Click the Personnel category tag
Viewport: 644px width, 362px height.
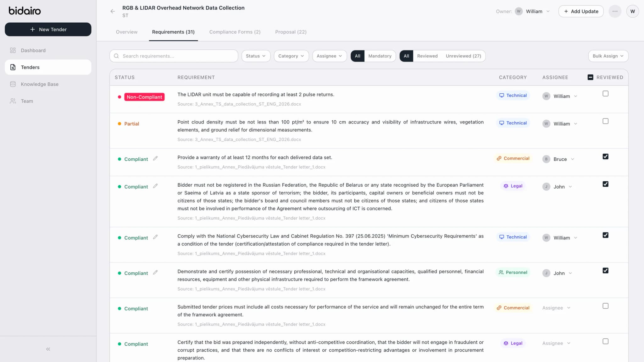coord(513,272)
